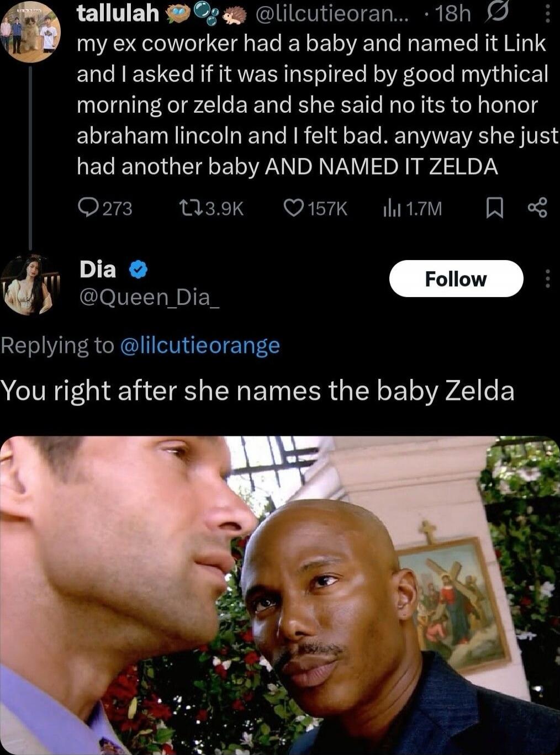The width and height of the screenshot is (560, 755).
Task: Open the reply comments icon showing 273
Action: 105,208
